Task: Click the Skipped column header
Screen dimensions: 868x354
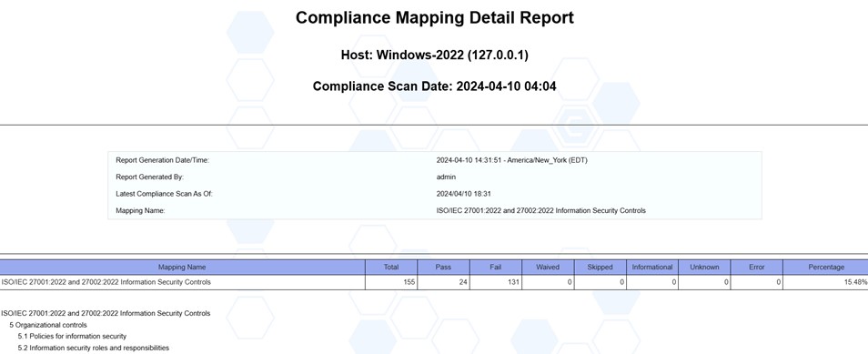Action: [x=601, y=267]
